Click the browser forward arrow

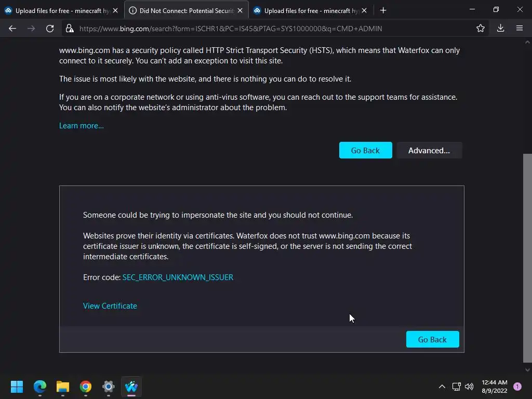point(31,29)
